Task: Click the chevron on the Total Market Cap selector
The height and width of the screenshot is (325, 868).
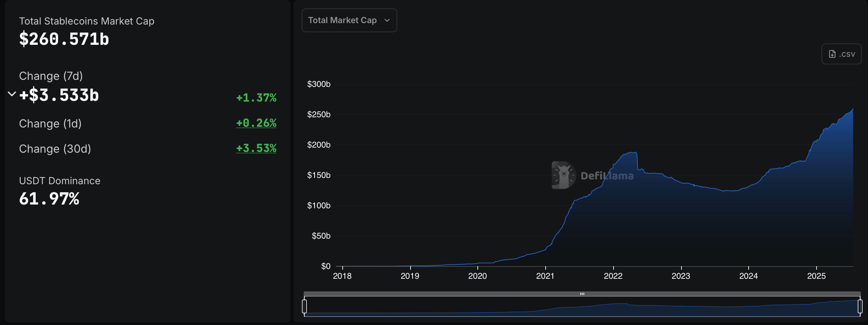Action: click(387, 20)
